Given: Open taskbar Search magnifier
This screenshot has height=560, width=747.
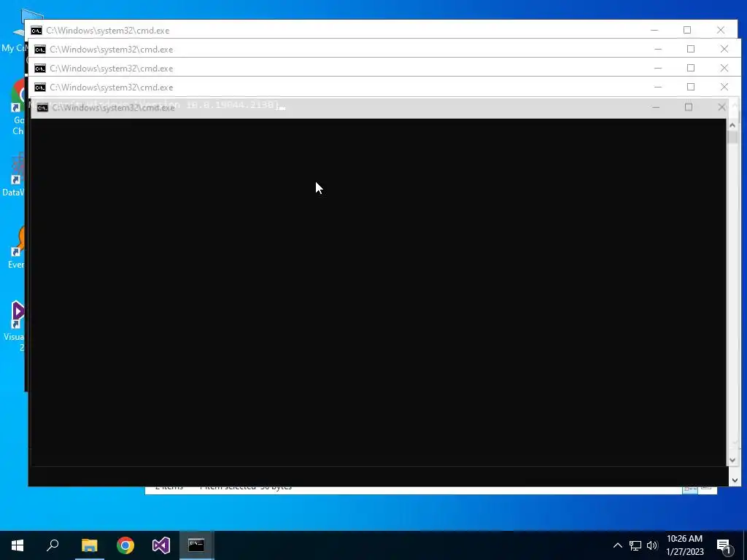Looking at the screenshot, I should coord(53,545).
